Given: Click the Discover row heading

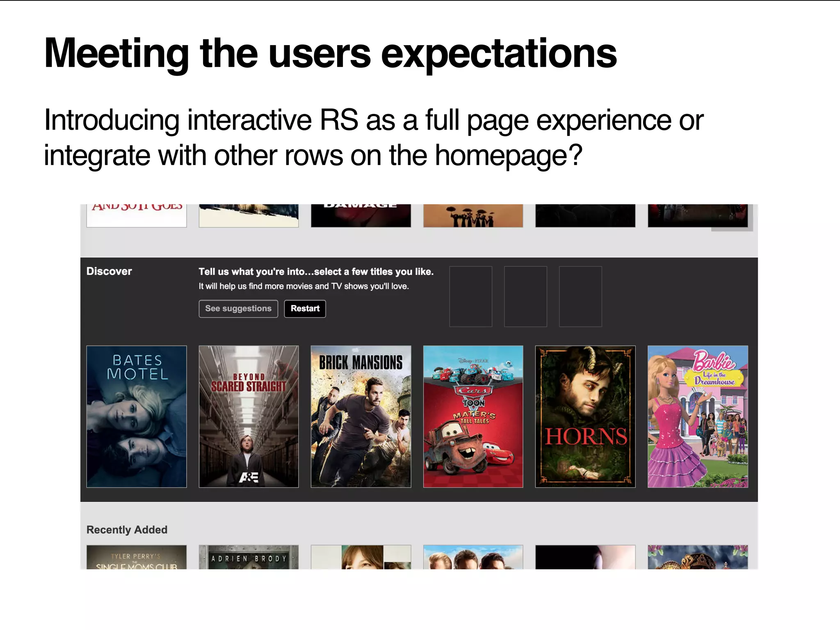Looking at the screenshot, I should pyautogui.click(x=109, y=271).
